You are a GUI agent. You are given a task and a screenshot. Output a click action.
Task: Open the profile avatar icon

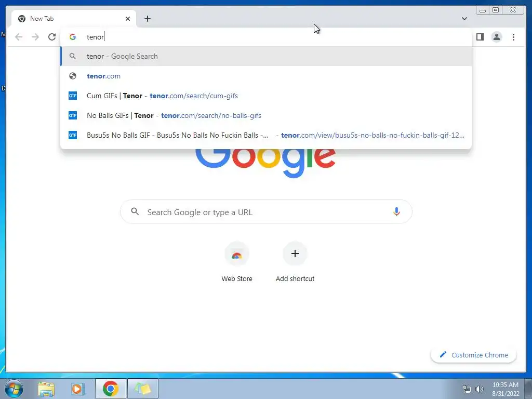coord(496,37)
